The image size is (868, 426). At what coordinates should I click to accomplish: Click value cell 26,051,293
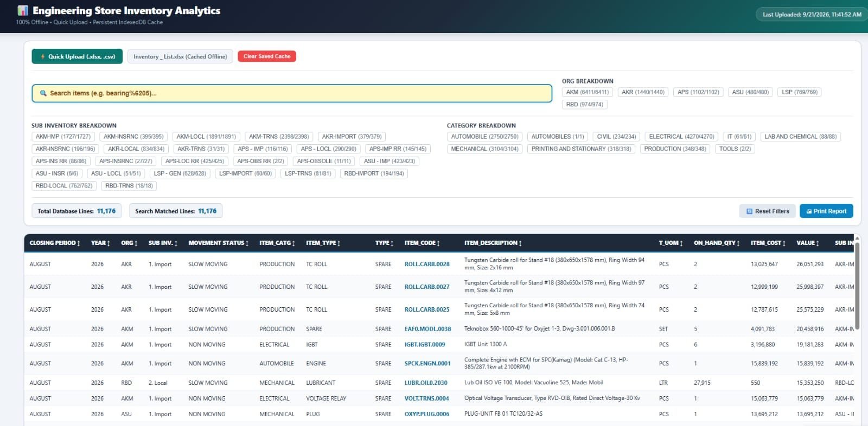click(810, 264)
